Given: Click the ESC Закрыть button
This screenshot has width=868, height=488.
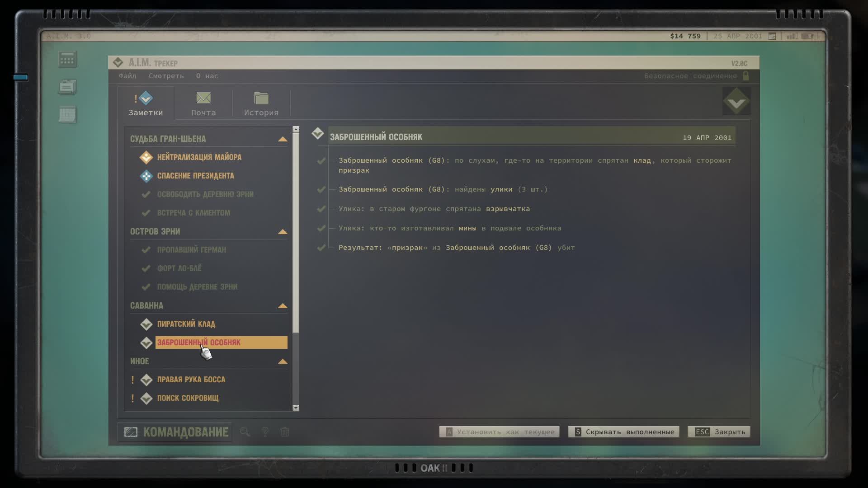Looking at the screenshot, I should [719, 432].
